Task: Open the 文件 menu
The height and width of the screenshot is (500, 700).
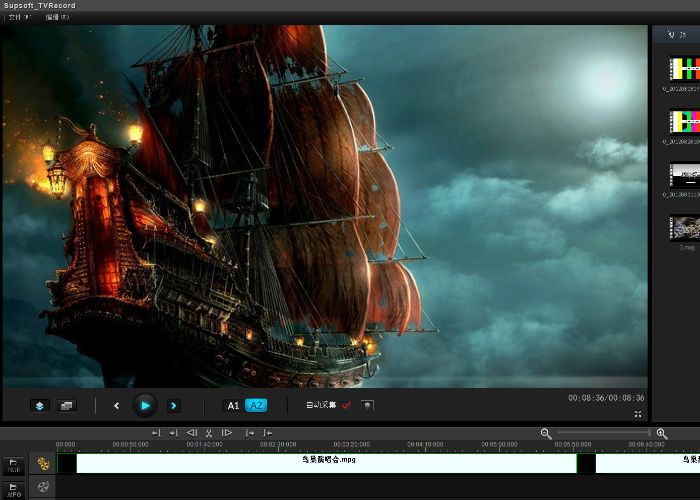Action: (20, 17)
